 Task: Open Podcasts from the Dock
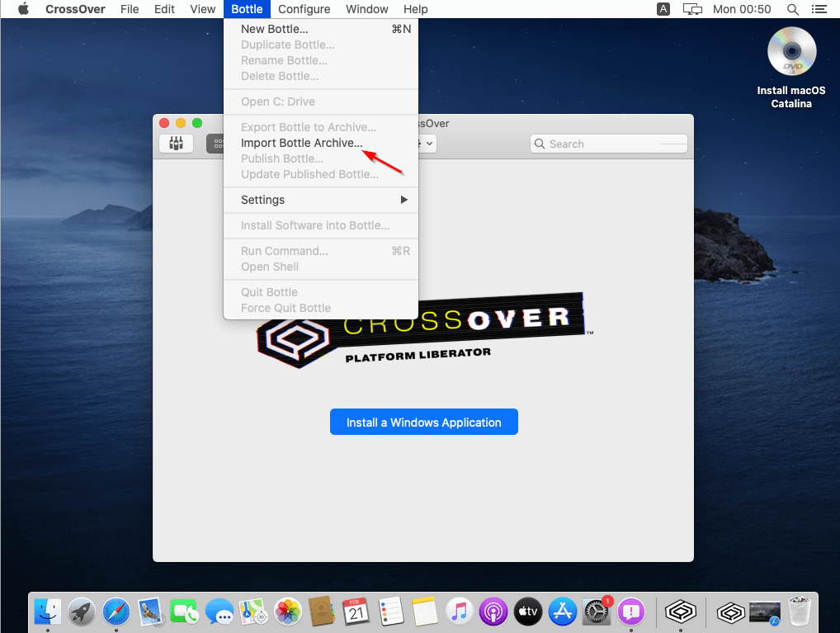(x=493, y=612)
